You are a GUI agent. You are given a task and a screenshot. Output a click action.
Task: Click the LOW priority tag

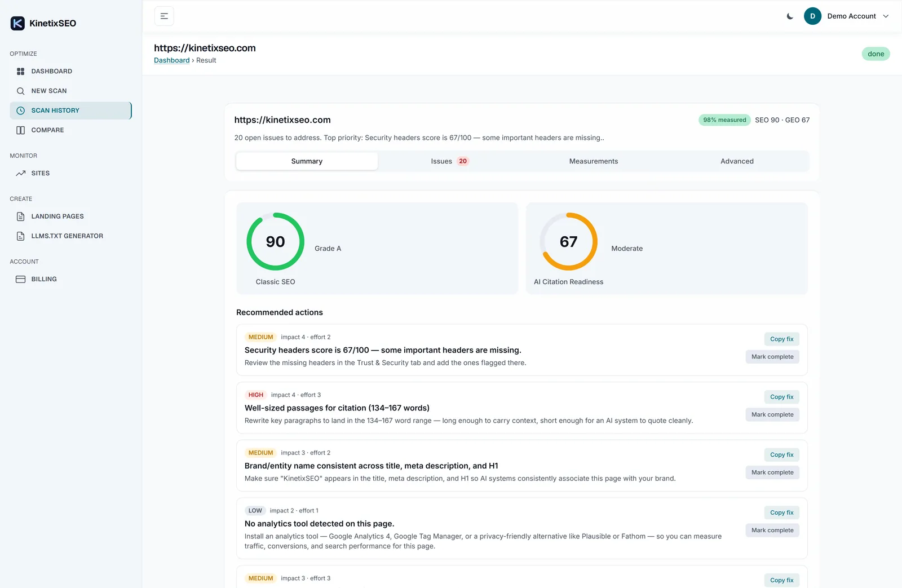255,511
